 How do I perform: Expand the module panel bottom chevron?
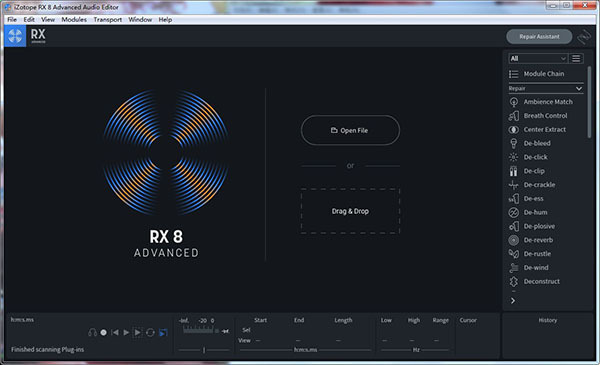click(x=513, y=301)
